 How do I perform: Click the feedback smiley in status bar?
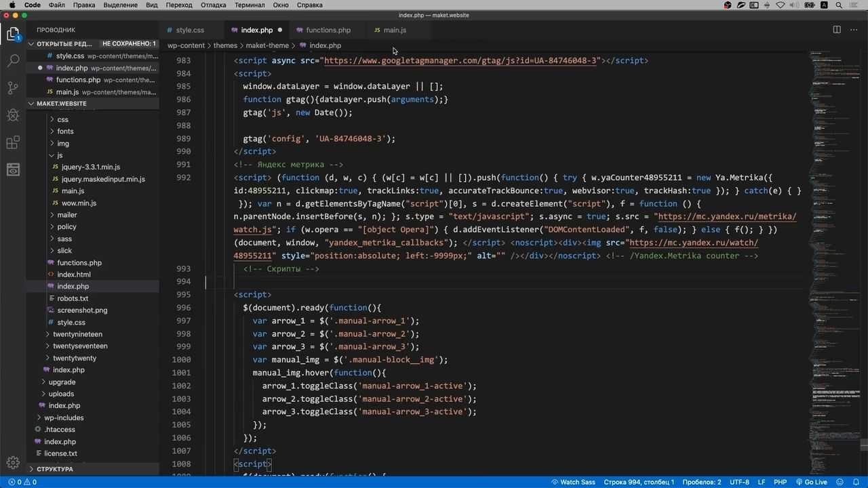click(x=841, y=482)
